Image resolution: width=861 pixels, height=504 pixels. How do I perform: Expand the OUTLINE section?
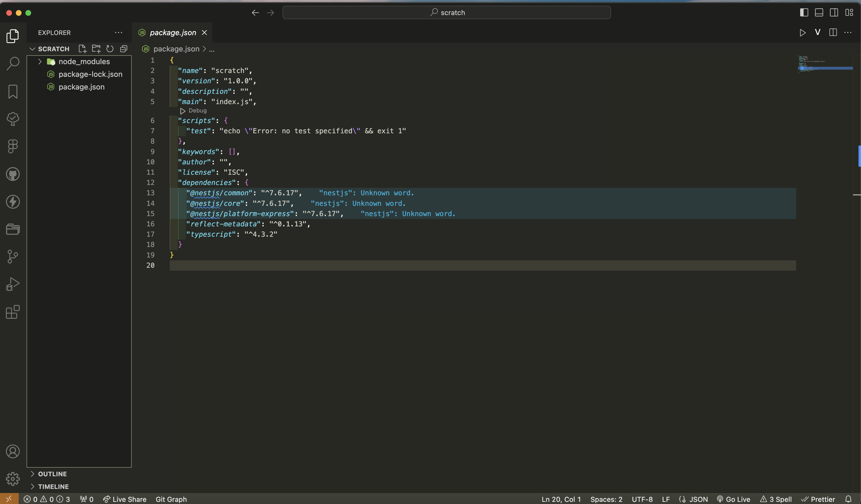pos(52,474)
